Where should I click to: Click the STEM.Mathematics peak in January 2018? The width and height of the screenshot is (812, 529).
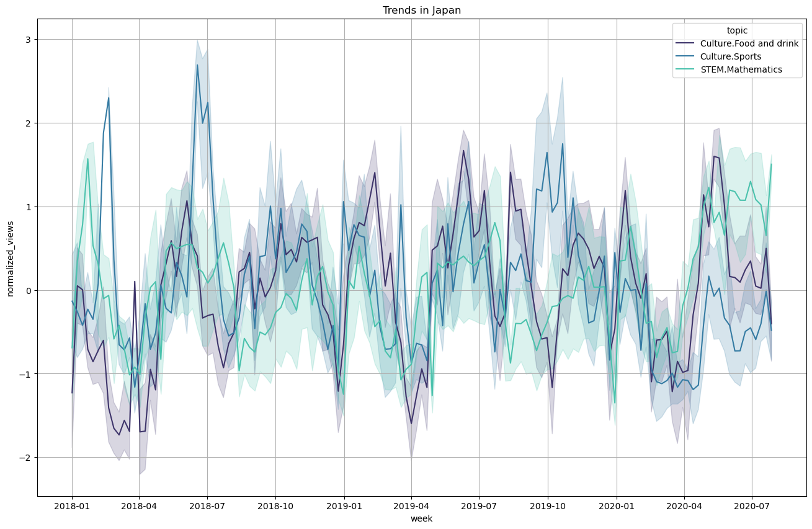tap(87, 159)
